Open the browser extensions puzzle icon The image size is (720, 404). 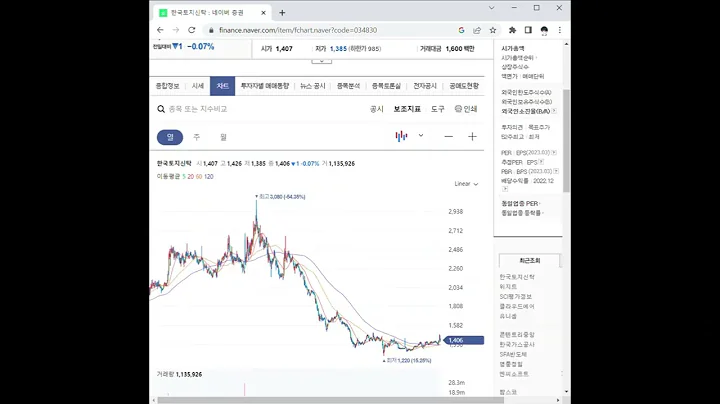pos(512,30)
